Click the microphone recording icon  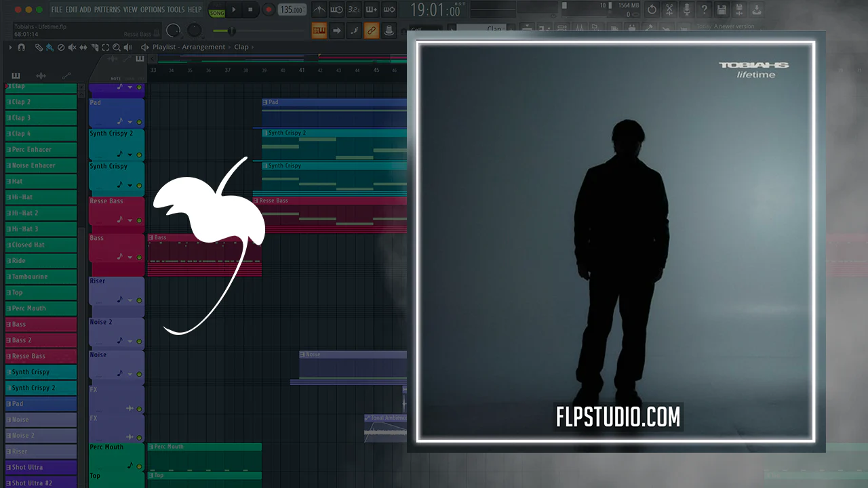687,10
